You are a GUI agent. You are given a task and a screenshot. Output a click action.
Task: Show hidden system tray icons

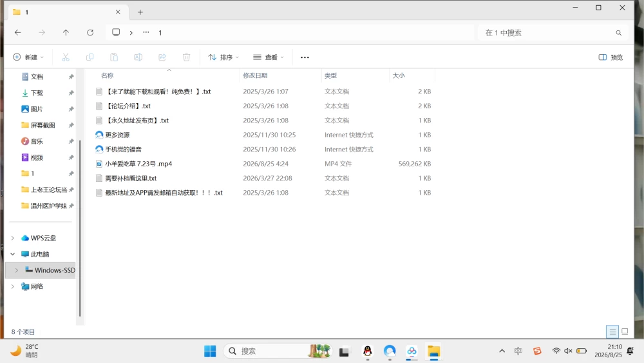(x=502, y=351)
